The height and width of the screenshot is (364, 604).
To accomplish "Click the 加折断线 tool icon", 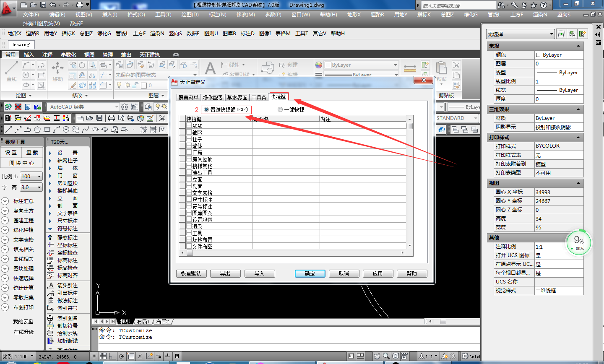I will 50,341.
